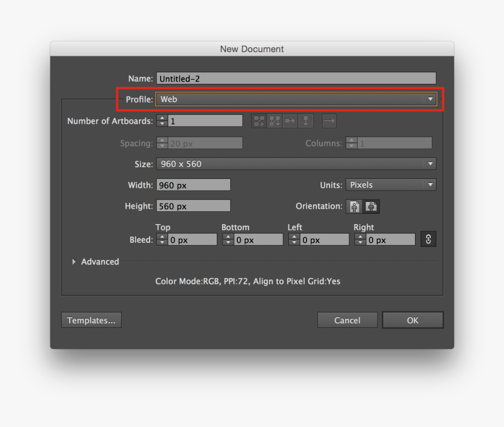Screen dimensions: 504x427
Task: Choose portrait orientation icon
Action: click(x=354, y=206)
